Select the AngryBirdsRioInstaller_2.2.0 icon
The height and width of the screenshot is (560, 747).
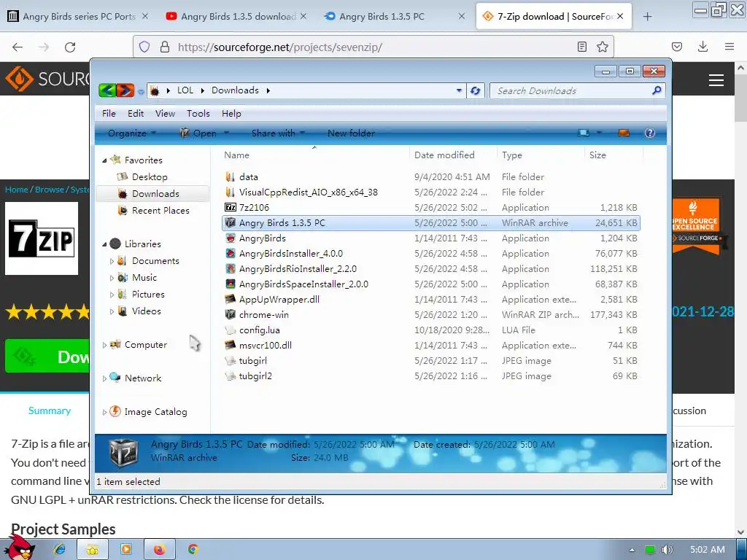[x=231, y=268]
